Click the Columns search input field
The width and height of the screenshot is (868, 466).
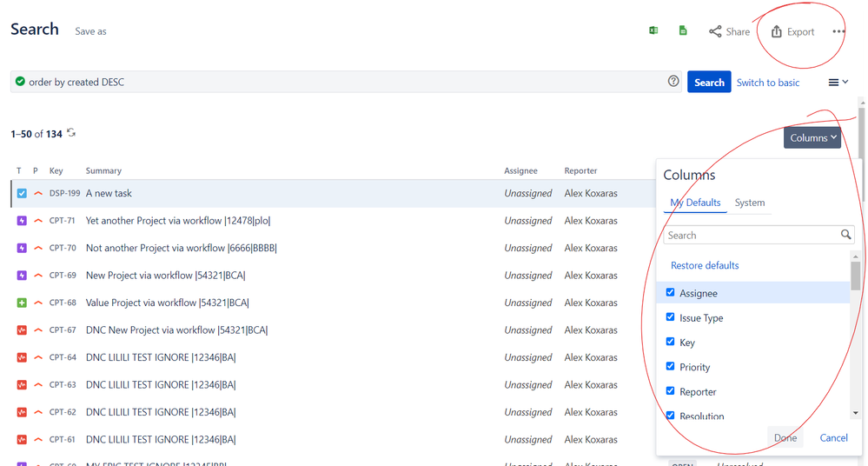[759, 235]
